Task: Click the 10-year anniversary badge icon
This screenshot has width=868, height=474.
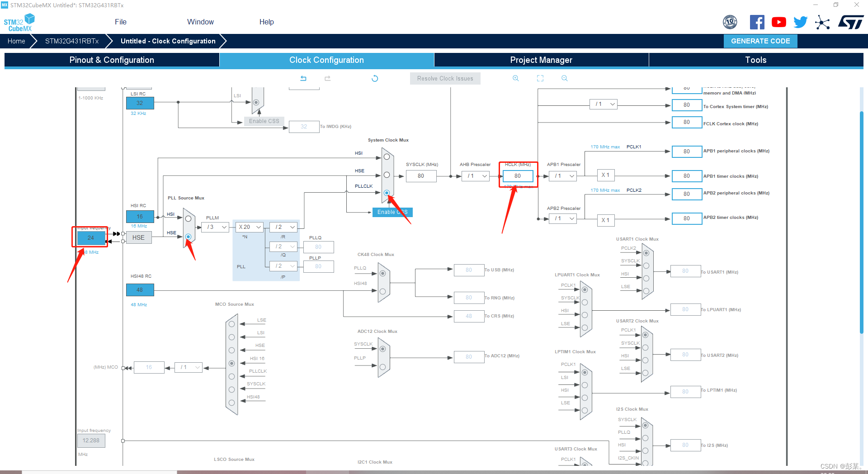Action: tap(730, 22)
